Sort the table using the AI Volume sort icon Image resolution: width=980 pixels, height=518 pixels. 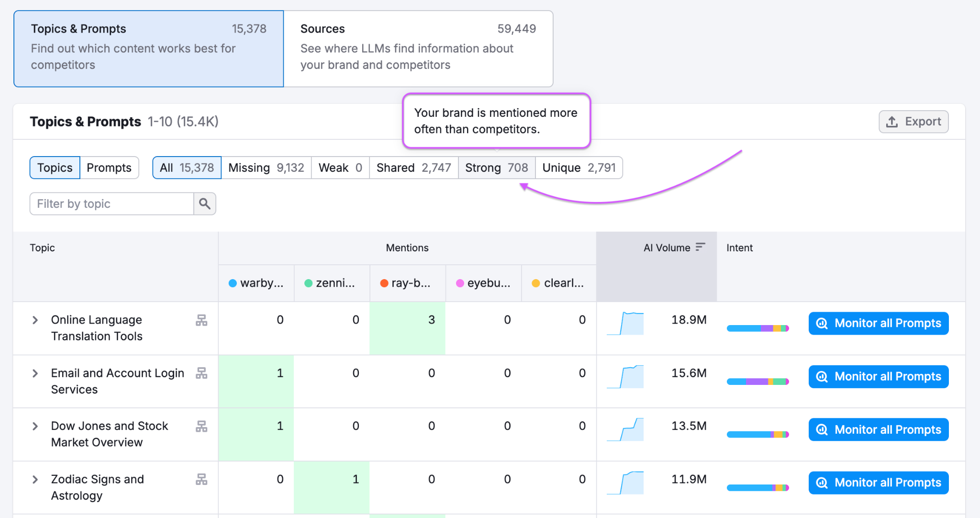coord(701,248)
